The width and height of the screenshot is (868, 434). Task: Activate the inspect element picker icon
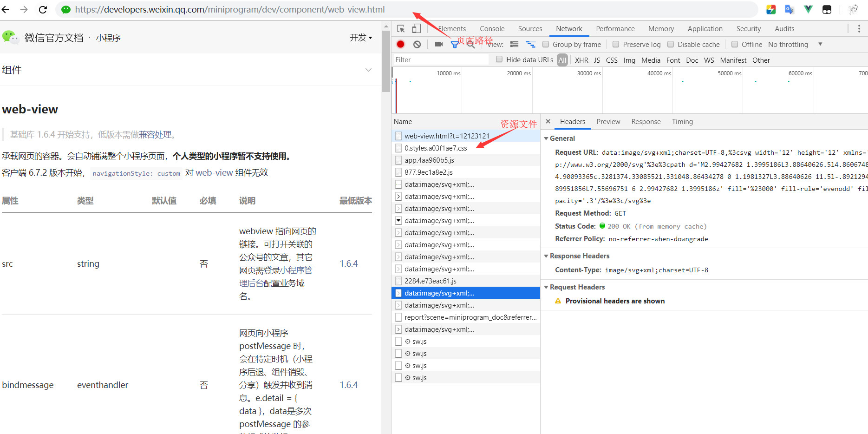point(401,29)
